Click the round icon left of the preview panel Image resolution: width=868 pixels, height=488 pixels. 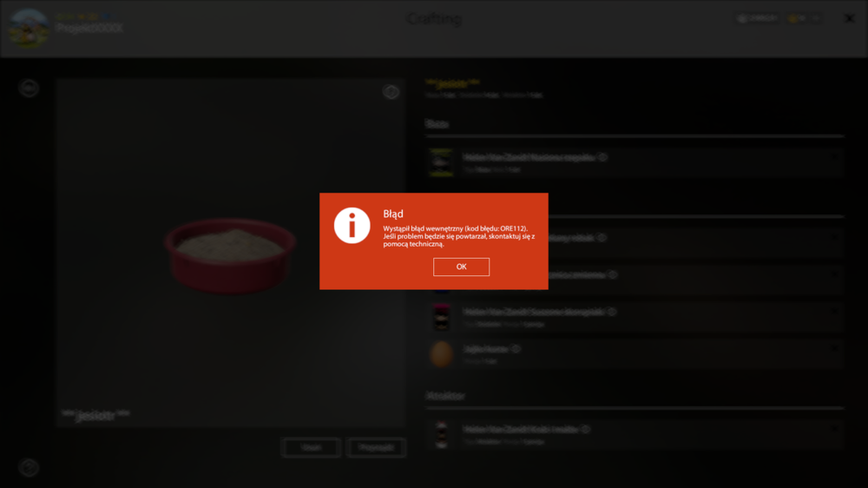[x=29, y=88]
